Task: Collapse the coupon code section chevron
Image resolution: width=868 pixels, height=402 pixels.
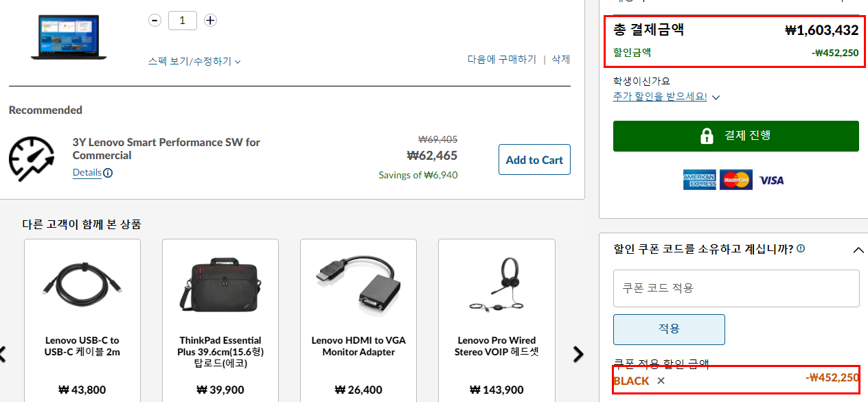Action: coord(858,250)
